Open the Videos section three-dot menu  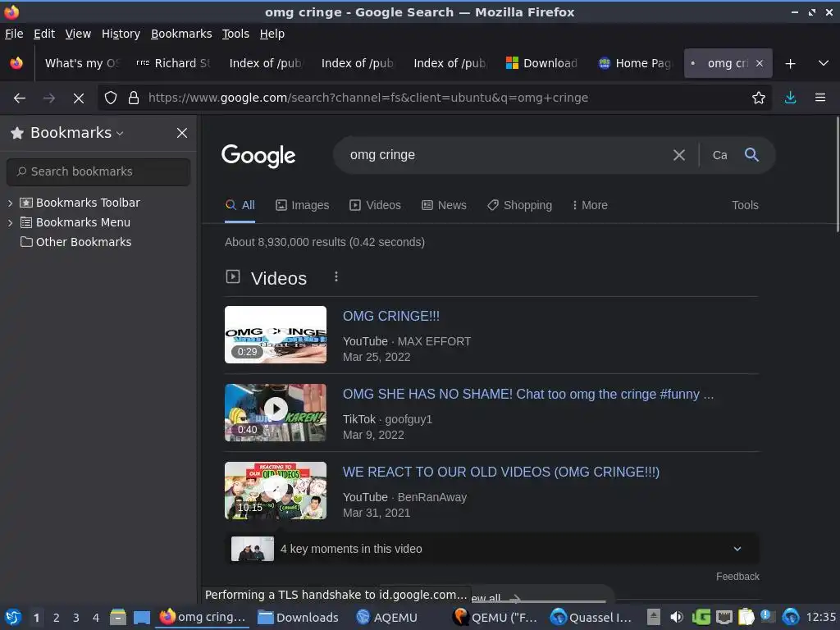pos(336,277)
